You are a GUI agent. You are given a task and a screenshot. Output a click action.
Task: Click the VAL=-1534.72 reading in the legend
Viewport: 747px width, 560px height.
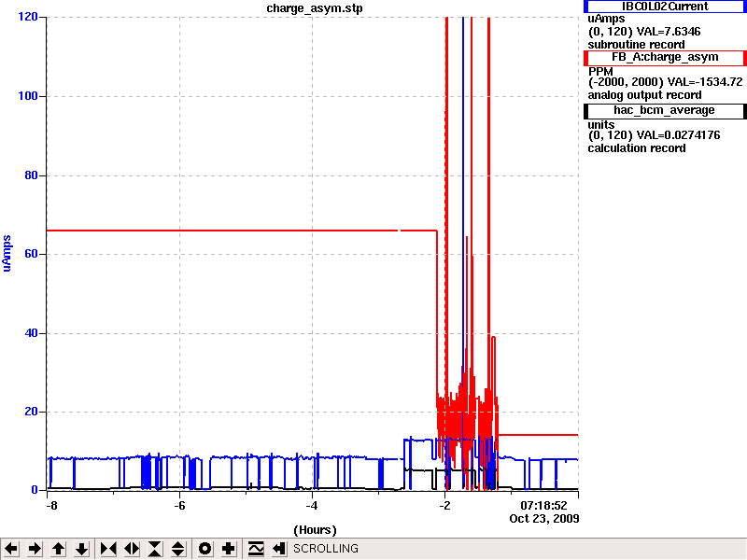click(x=705, y=82)
